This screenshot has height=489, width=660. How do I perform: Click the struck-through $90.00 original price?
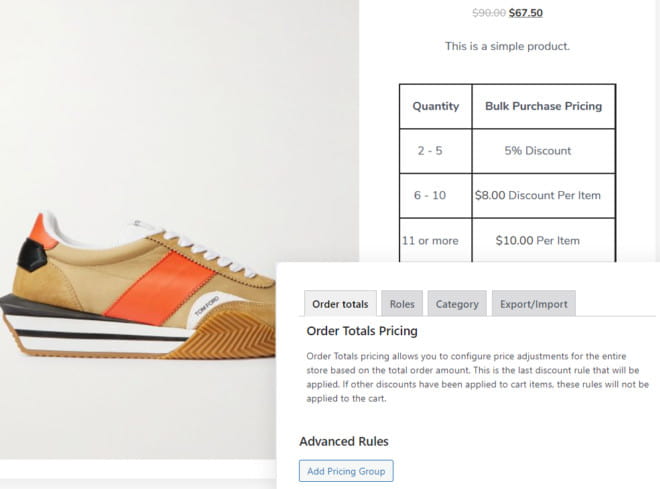coord(488,13)
